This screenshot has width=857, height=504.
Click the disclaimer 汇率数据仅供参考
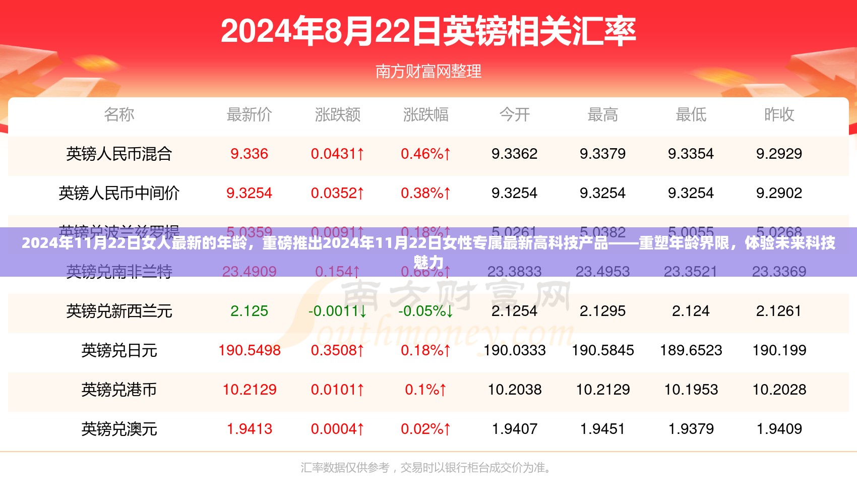[345, 468]
